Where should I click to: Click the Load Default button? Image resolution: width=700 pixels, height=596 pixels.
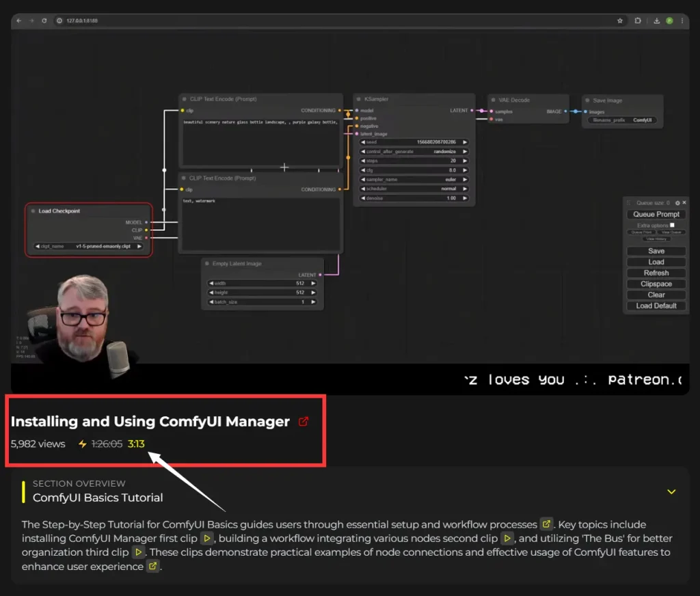tap(655, 306)
